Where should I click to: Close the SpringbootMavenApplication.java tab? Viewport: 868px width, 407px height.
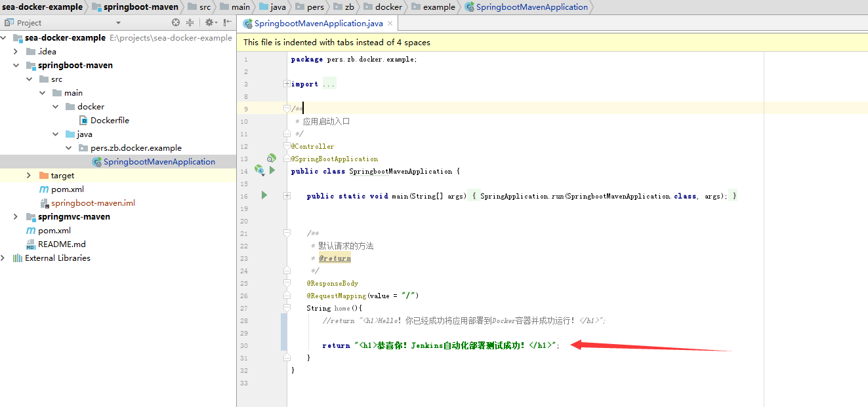(x=389, y=24)
